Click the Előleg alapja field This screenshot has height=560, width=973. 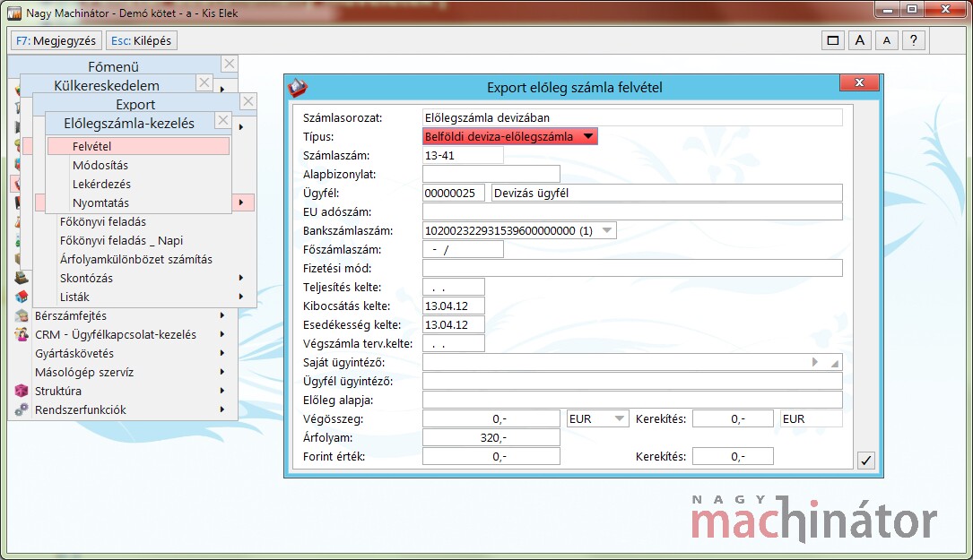tap(632, 400)
